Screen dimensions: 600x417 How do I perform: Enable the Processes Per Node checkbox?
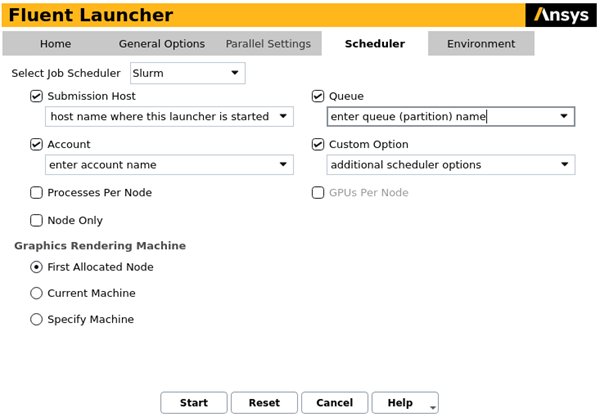pyautogui.click(x=36, y=192)
